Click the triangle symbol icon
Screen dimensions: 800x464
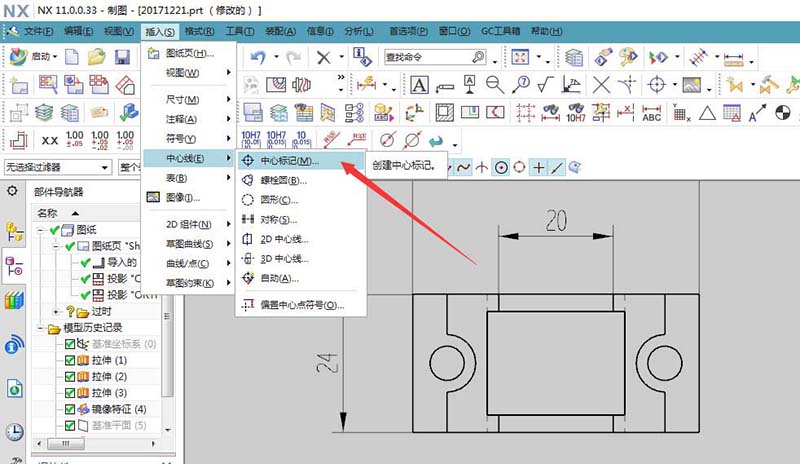coord(707,113)
